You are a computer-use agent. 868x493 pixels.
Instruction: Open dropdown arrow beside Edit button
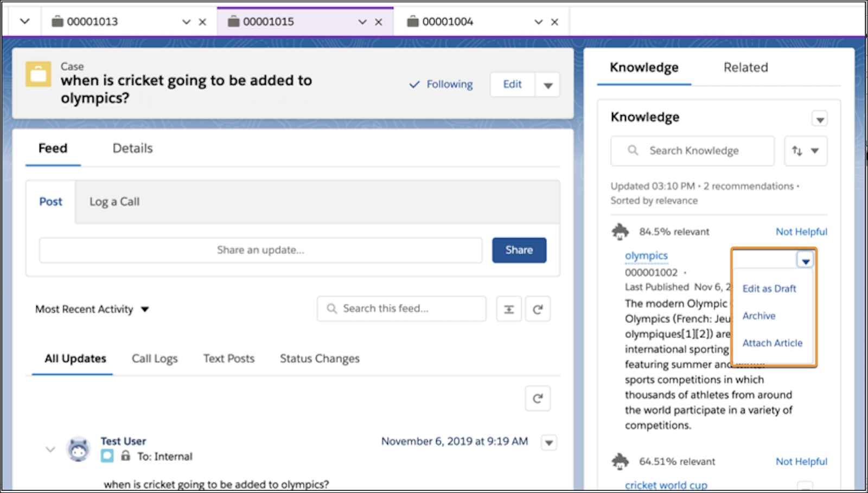point(548,85)
